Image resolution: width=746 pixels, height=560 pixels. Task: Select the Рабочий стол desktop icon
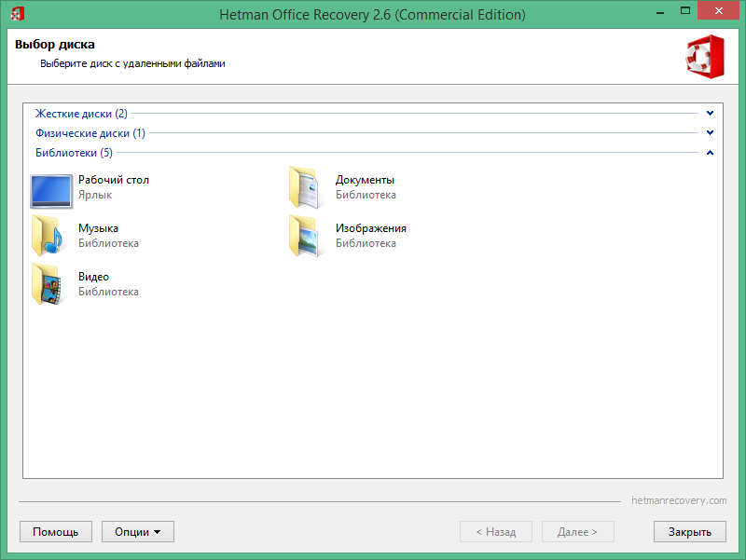pos(51,191)
